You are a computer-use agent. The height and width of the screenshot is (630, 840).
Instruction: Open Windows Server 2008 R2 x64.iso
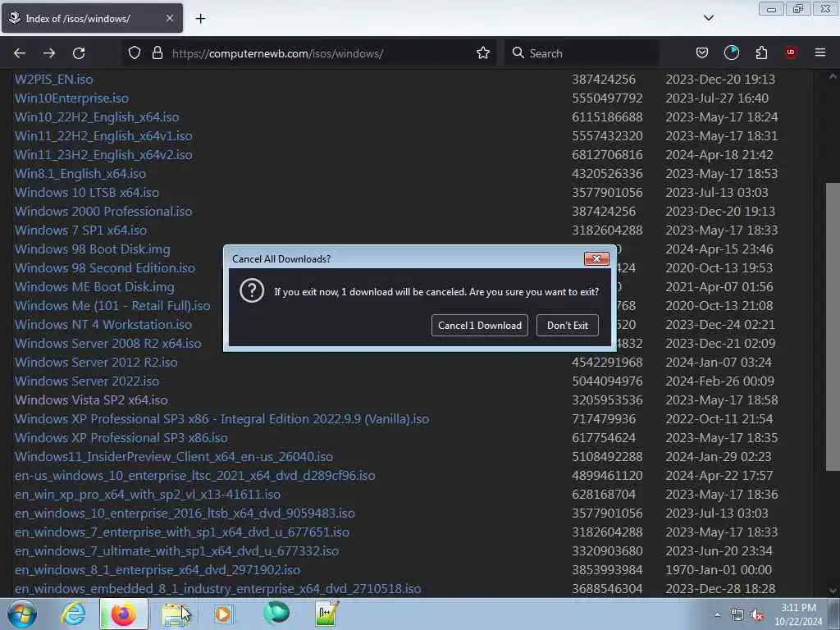[107, 344]
